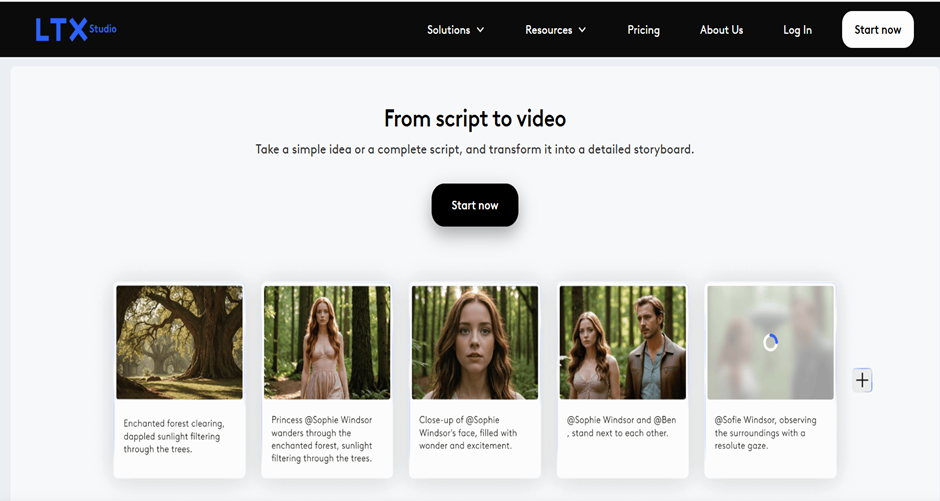Expand the Solutions dropdown menu
940x501 pixels.
pos(456,30)
